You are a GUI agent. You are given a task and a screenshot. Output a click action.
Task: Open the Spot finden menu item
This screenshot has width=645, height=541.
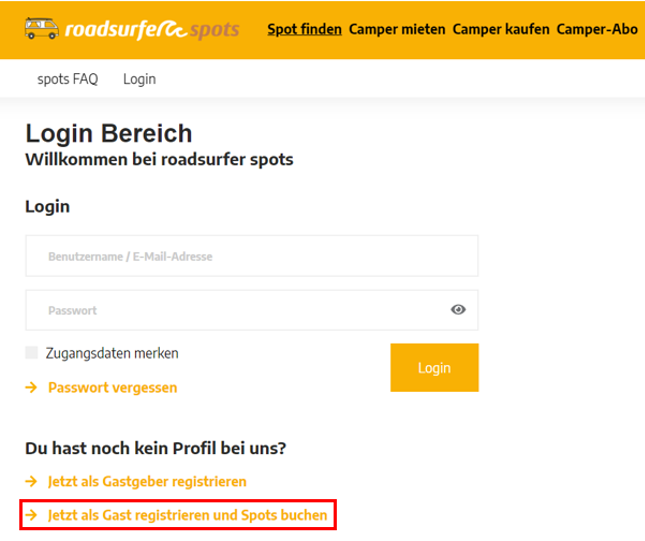click(304, 29)
